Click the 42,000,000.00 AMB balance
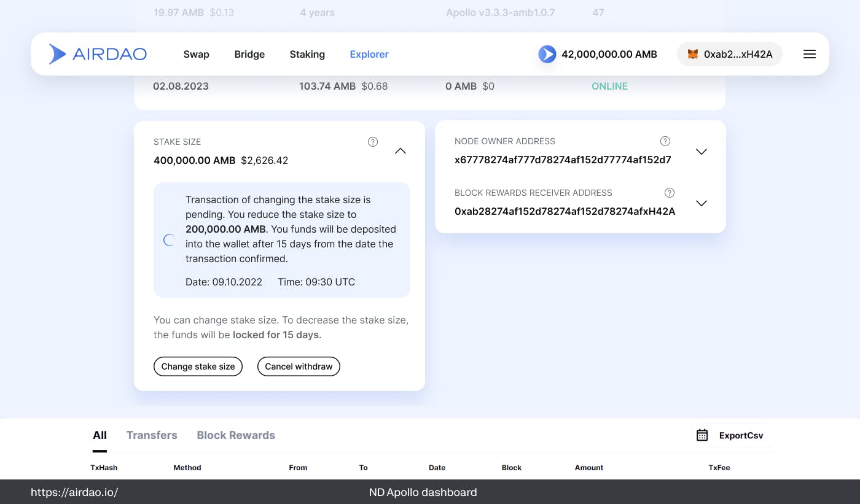This screenshot has width=860, height=504. (609, 54)
